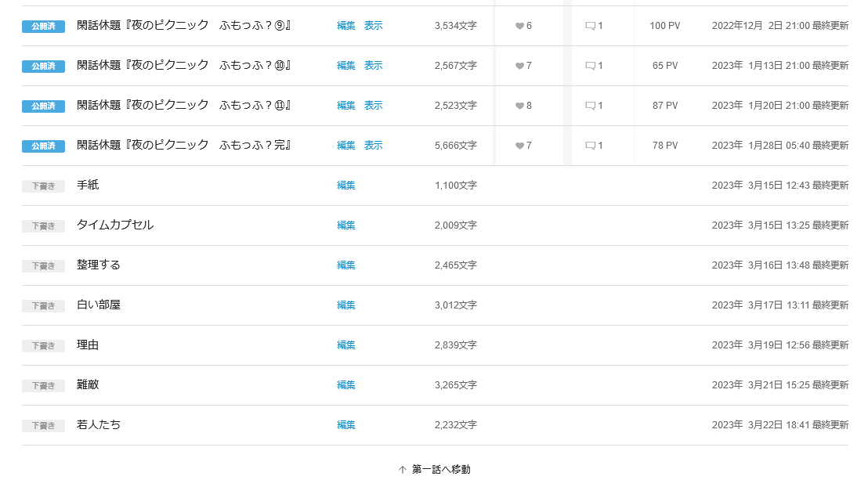
Task: Open comment bubble icon for ふもっふ？⑪
Action: coord(591,106)
